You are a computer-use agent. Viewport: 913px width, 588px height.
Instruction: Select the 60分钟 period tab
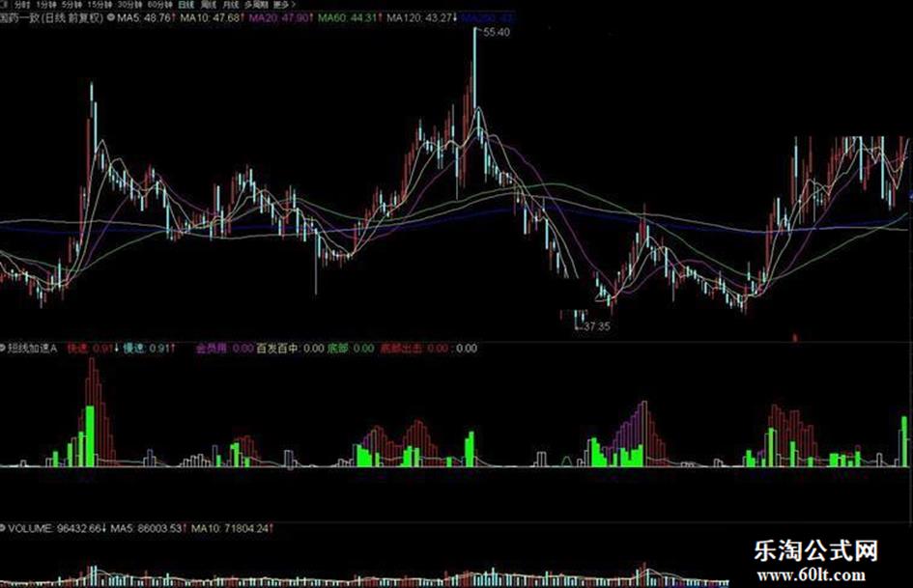click(x=159, y=5)
